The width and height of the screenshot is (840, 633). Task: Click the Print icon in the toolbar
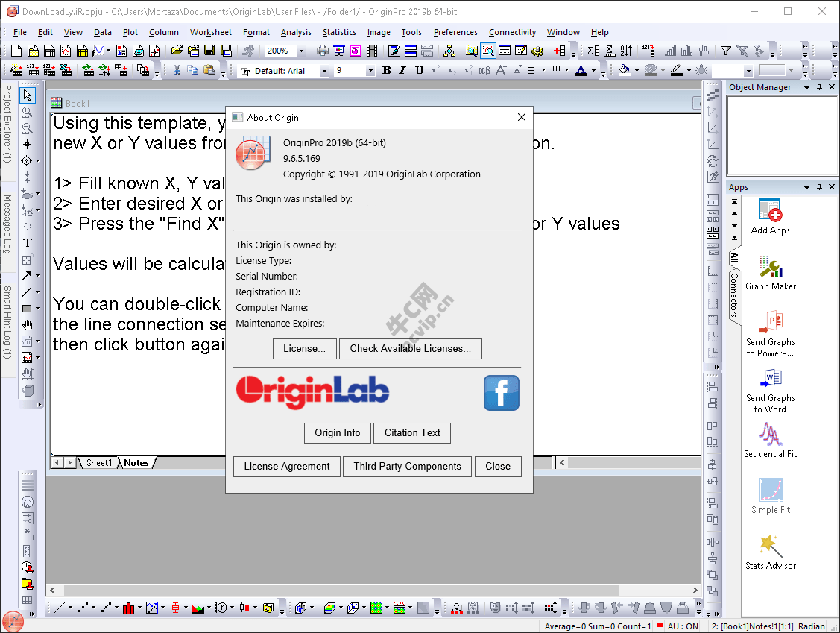coord(323,51)
